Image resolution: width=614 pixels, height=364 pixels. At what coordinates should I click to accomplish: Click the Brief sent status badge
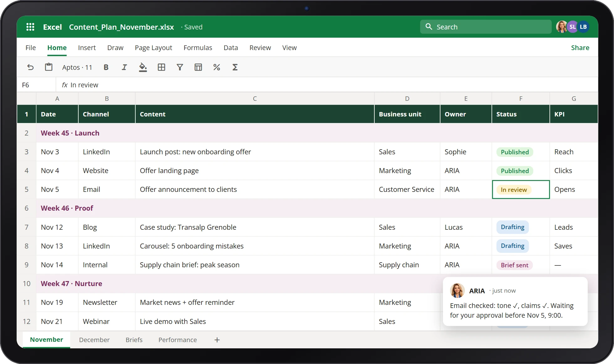(514, 265)
